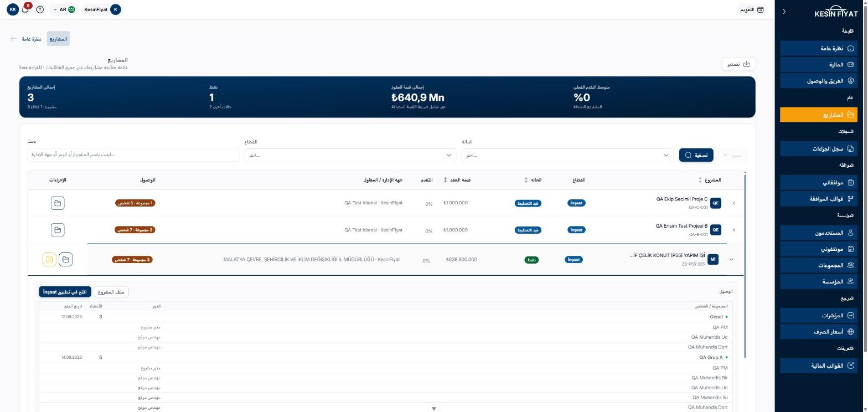Click the KESIN FIYAT logo
868x412 pixels.
pyautogui.click(x=836, y=12)
